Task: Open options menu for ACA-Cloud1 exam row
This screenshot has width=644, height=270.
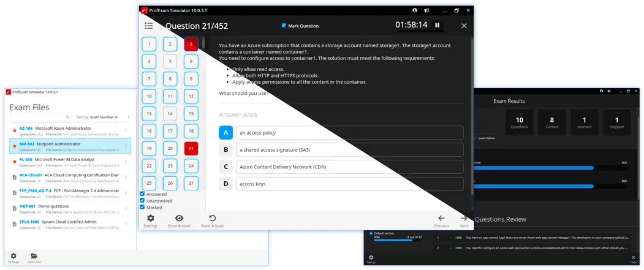Action: (x=126, y=178)
